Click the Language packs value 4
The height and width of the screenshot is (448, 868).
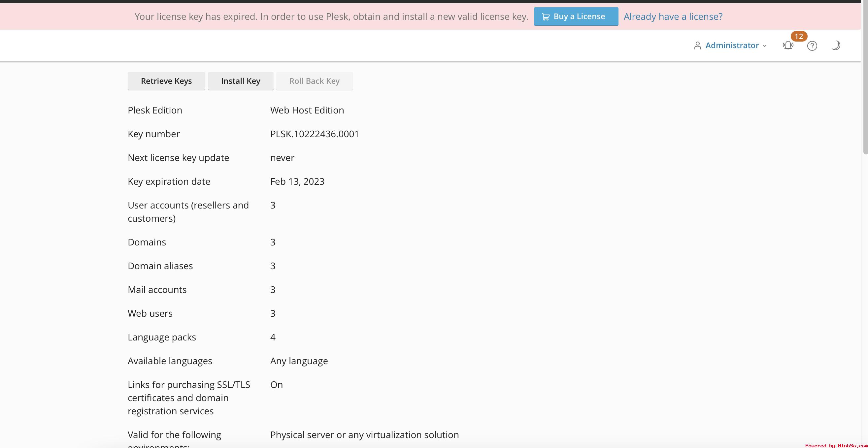273,337
